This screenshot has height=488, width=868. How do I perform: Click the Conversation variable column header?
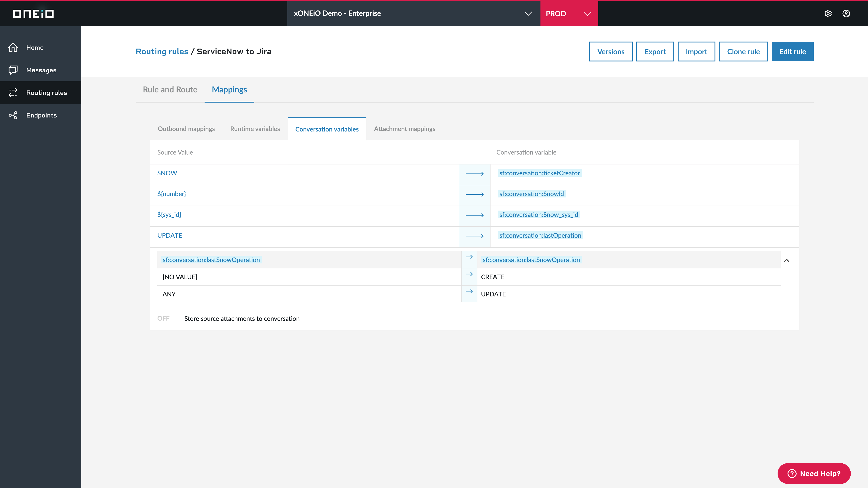526,152
